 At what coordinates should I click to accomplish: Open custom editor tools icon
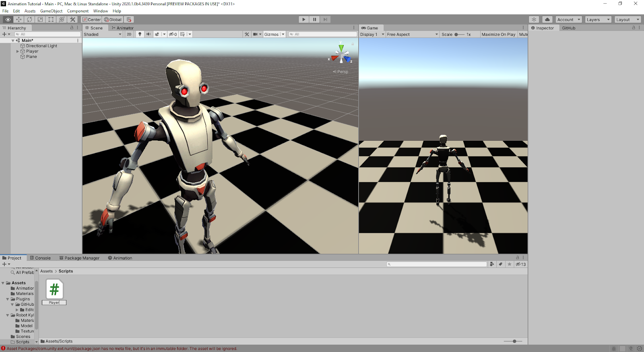click(x=72, y=19)
